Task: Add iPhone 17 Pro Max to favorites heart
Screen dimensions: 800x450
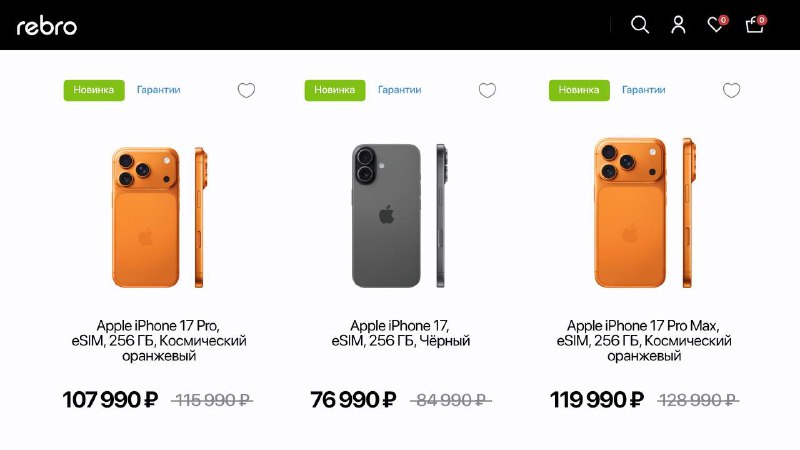Action: (732, 90)
